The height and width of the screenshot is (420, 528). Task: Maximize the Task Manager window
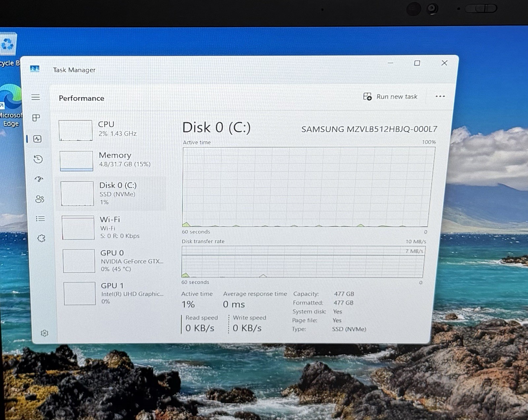417,63
